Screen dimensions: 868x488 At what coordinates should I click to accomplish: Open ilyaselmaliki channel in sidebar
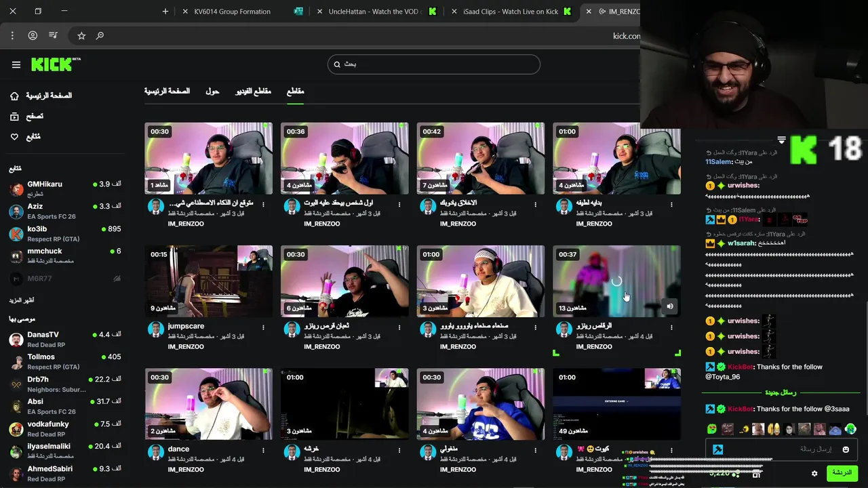pos(65,451)
